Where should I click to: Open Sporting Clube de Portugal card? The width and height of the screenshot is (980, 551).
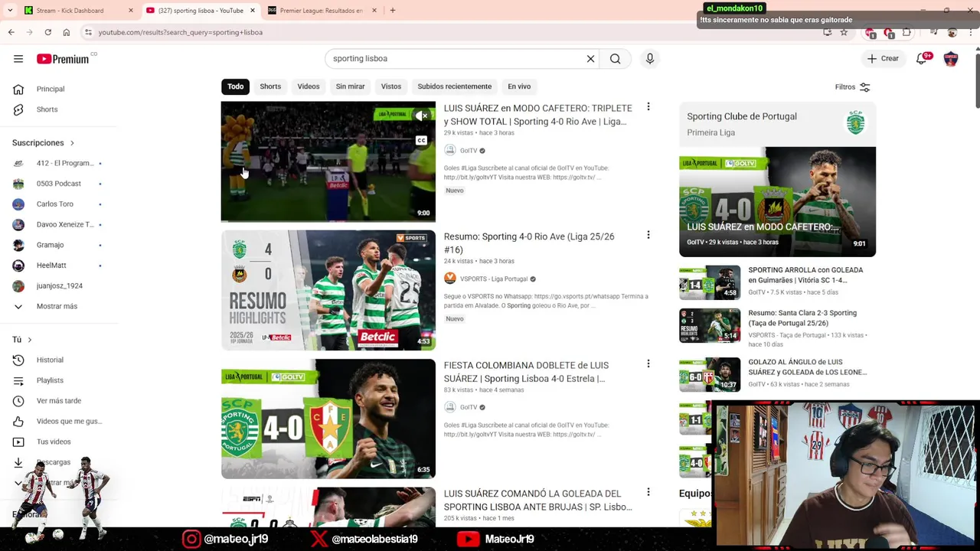pos(777,124)
